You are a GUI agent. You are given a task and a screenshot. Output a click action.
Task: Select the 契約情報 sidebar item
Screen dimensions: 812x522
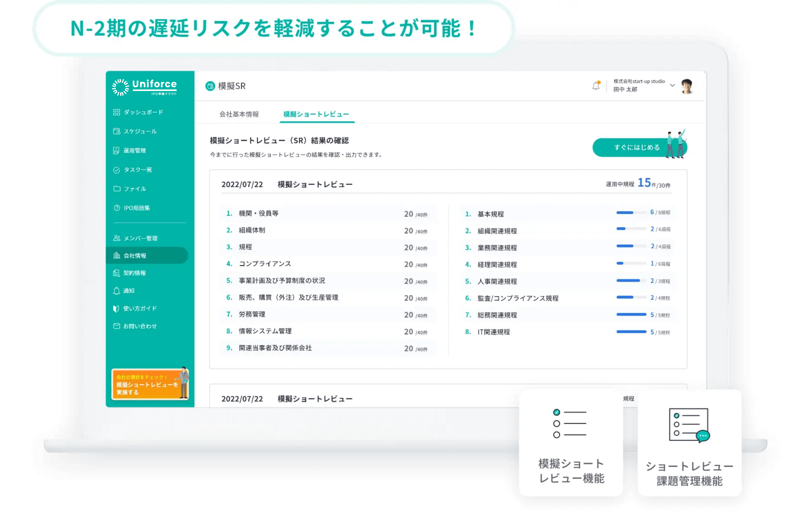click(x=134, y=273)
